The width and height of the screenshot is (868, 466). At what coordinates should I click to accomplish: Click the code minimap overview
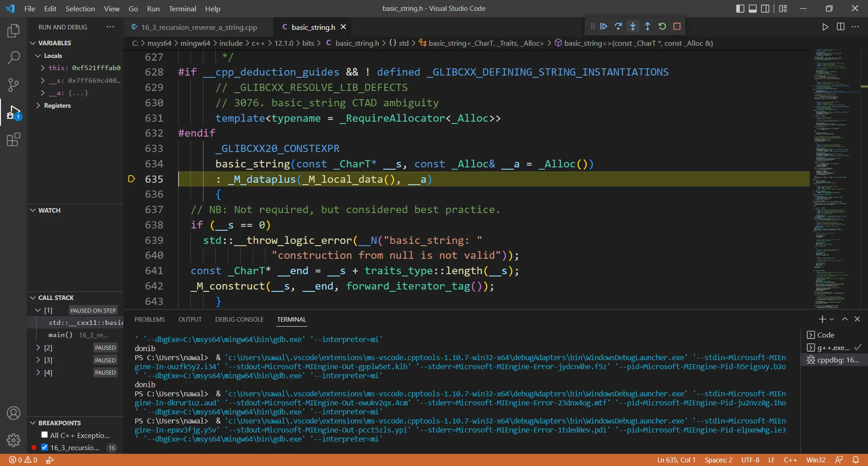click(x=834, y=181)
